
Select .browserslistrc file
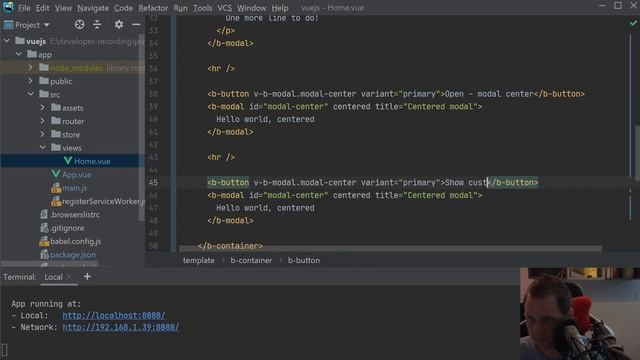75,214
